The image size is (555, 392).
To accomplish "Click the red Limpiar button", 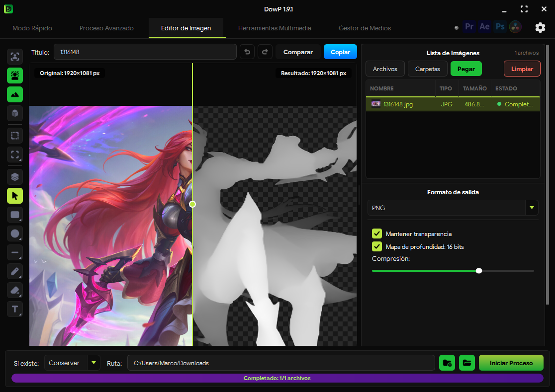I will (x=522, y=69).
